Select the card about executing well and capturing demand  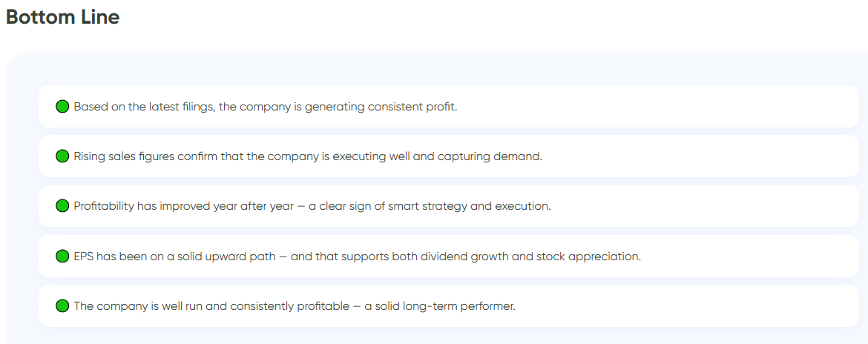[x=448, y=156]
